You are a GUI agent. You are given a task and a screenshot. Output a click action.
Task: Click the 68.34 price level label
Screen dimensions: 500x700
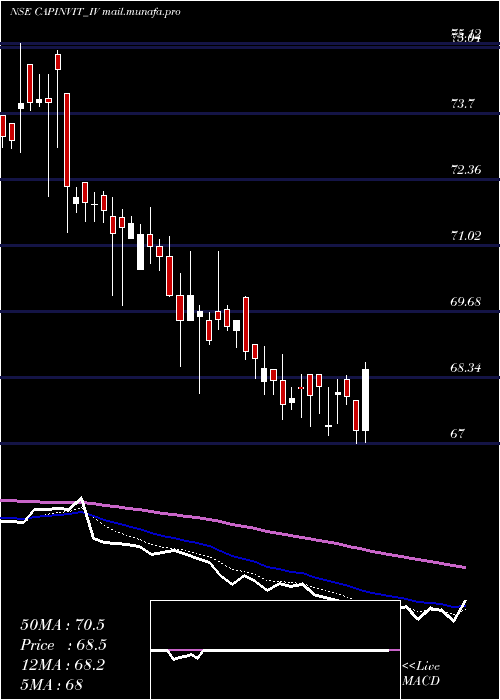tap(466, 368)
